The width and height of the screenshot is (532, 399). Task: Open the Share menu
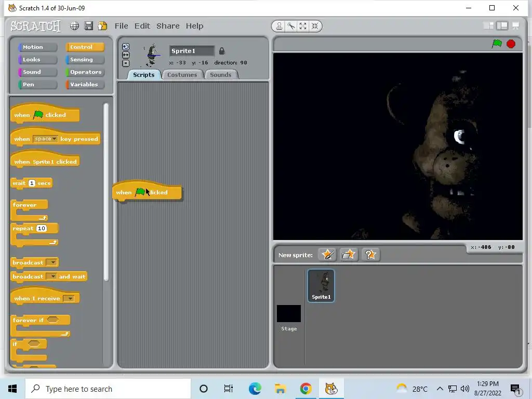(x=168, y=26)
